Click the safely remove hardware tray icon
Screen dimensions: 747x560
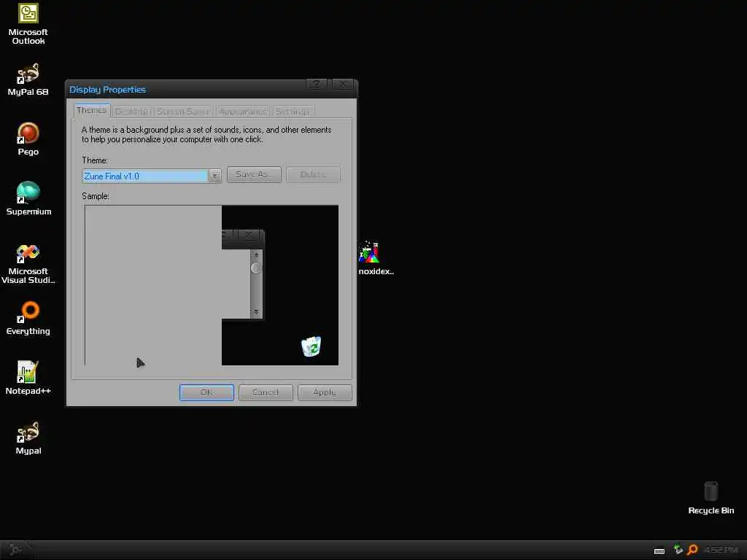678,550
